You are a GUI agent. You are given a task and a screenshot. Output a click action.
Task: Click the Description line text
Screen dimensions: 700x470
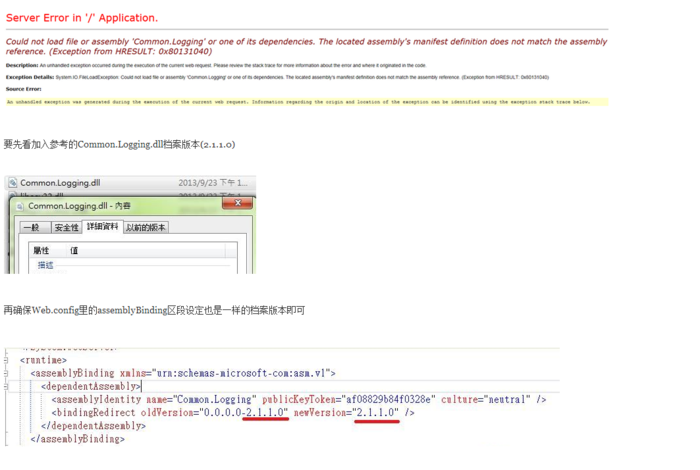[216, 65]
